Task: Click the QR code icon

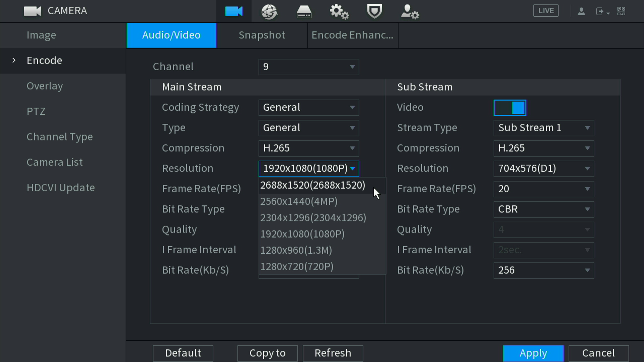Action: 621,11
